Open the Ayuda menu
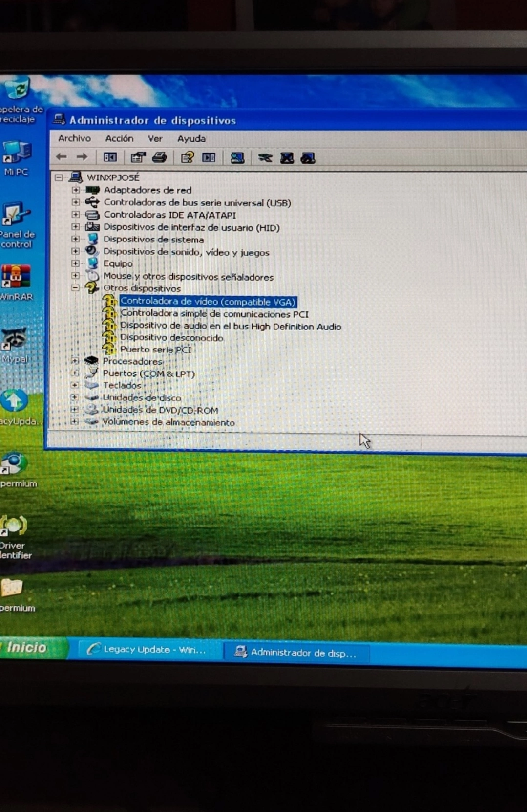 [191, 139]
